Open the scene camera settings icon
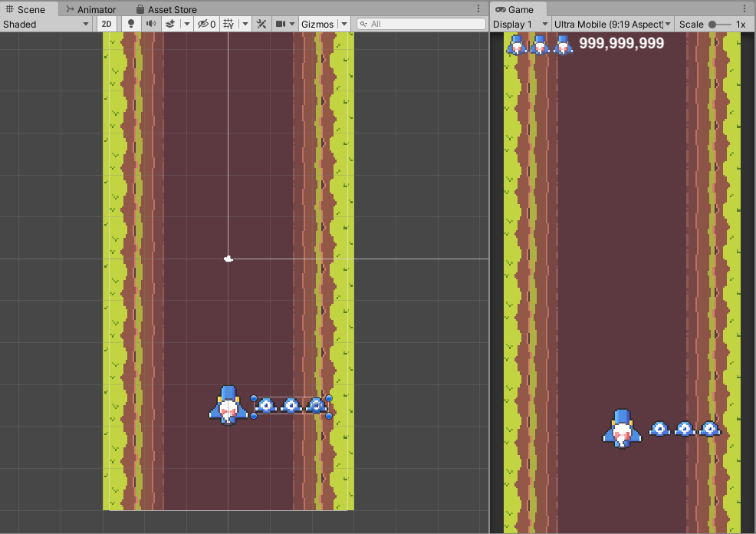Image resolution: width=756 pixels, height=534 pixels. point(280,24)
